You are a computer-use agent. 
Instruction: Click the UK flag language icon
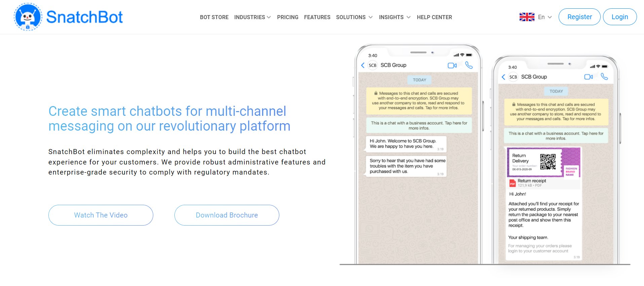click(x=527, y=17)
